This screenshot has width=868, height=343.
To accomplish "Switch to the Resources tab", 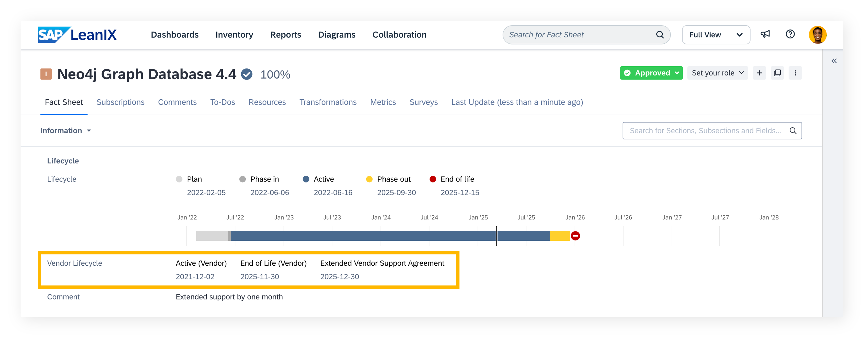I will click(267, 102).
